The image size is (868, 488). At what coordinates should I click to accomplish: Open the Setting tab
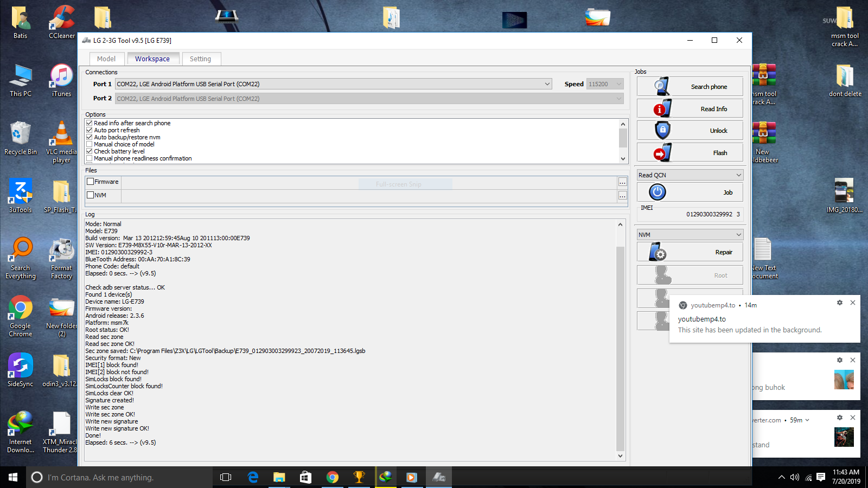click(201, 59)
